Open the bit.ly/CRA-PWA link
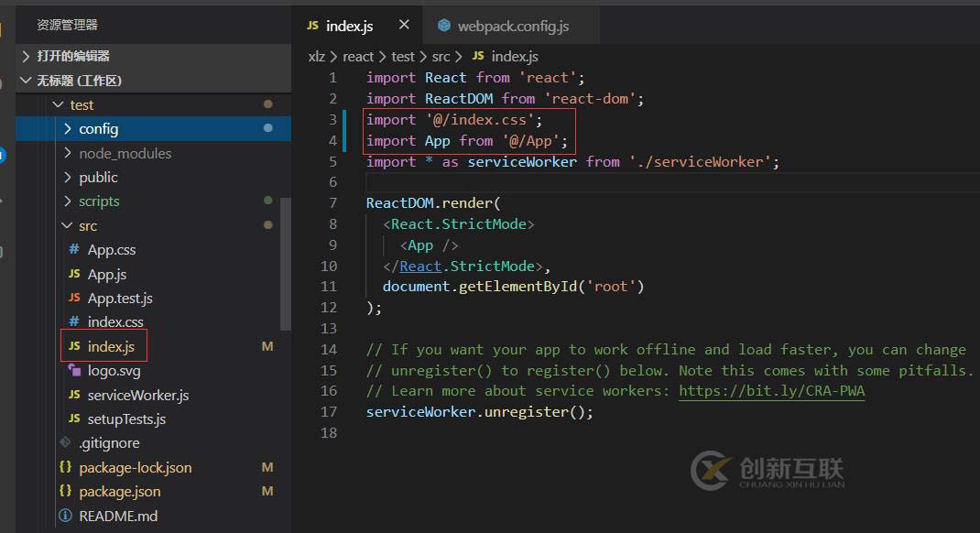This screenshot has width=980, height=533. pyautogui.click(x=771, y=391)
